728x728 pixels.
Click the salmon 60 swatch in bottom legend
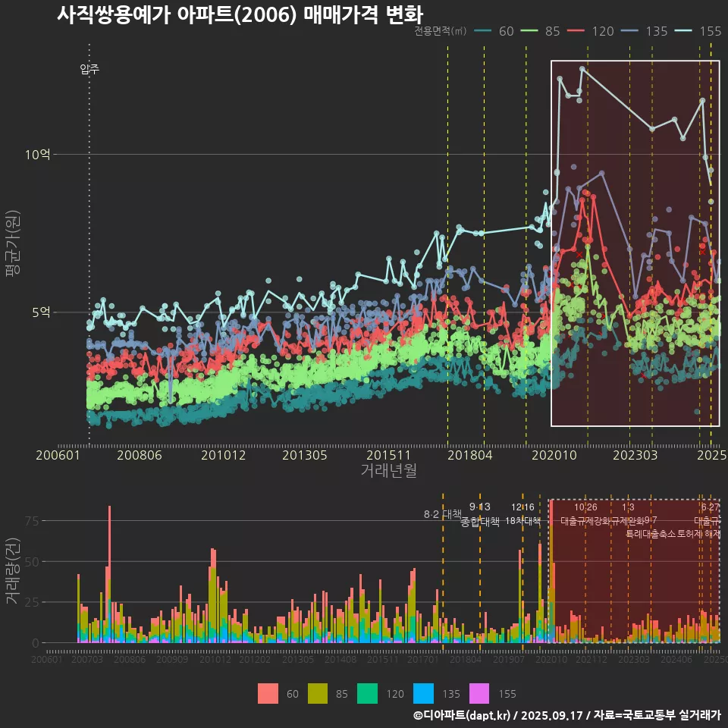pyautogui.click(x=268, y=694)
